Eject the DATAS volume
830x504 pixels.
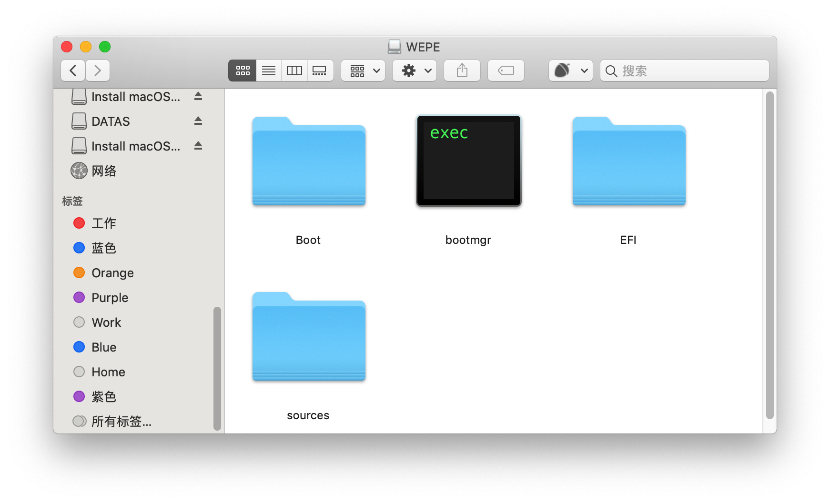[198, 121]
